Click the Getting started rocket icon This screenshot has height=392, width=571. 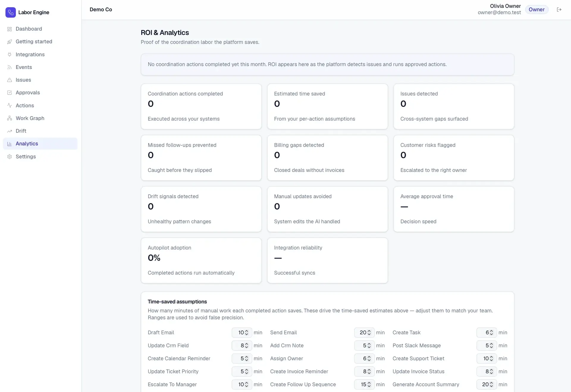click(10, 42)
